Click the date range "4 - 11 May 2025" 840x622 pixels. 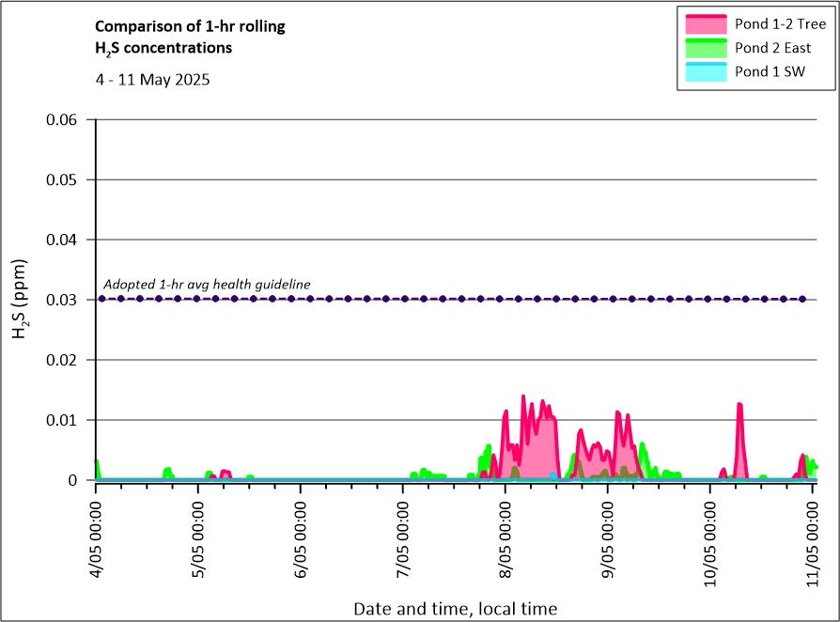click(152, 80)
